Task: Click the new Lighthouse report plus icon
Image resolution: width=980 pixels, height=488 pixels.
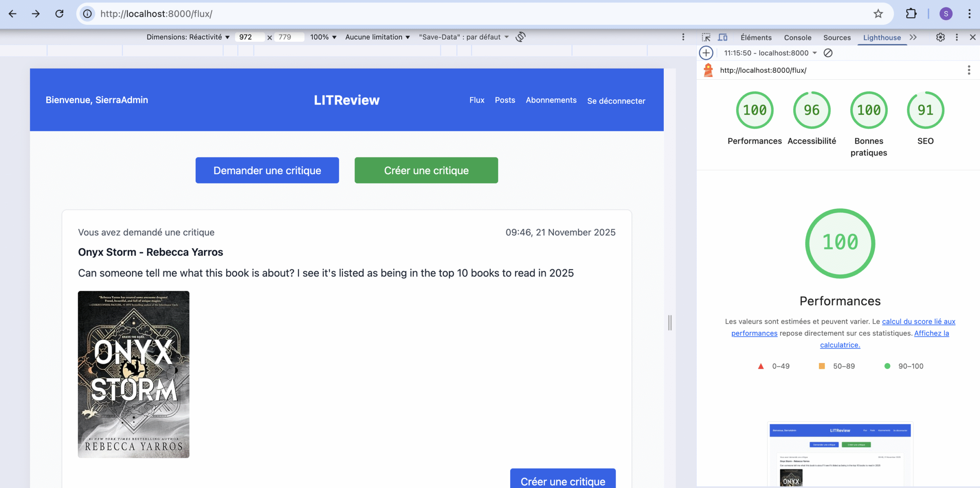Action: [x=706, y=53]
